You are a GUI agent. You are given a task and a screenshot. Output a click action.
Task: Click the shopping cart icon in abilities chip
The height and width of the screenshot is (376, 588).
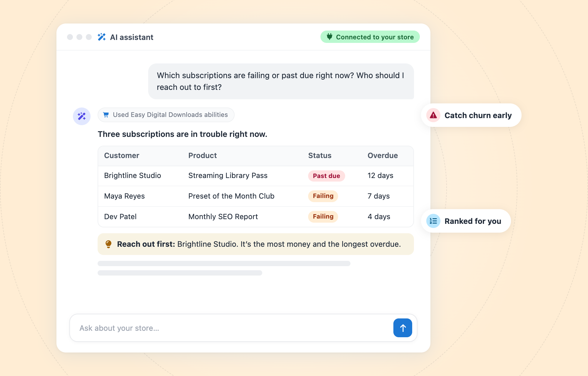pos(106,115)
